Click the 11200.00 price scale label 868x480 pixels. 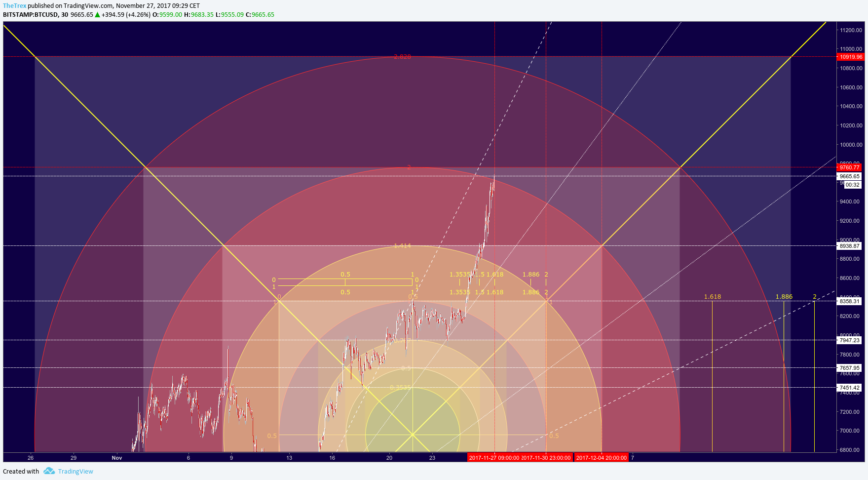851,30
